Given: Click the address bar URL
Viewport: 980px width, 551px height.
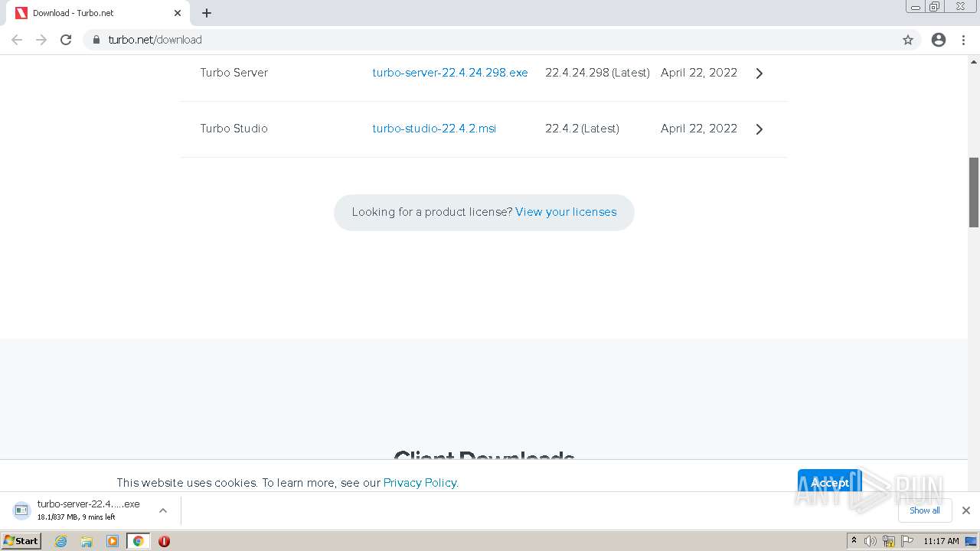Looking at the screenshot, I should 155,40.
